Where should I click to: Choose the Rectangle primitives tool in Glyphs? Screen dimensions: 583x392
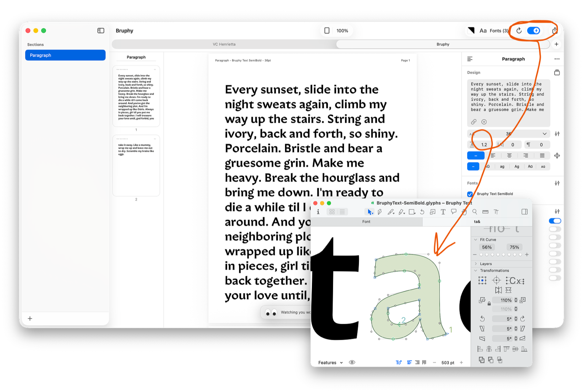pyautogui.click(x=412, y=212)
